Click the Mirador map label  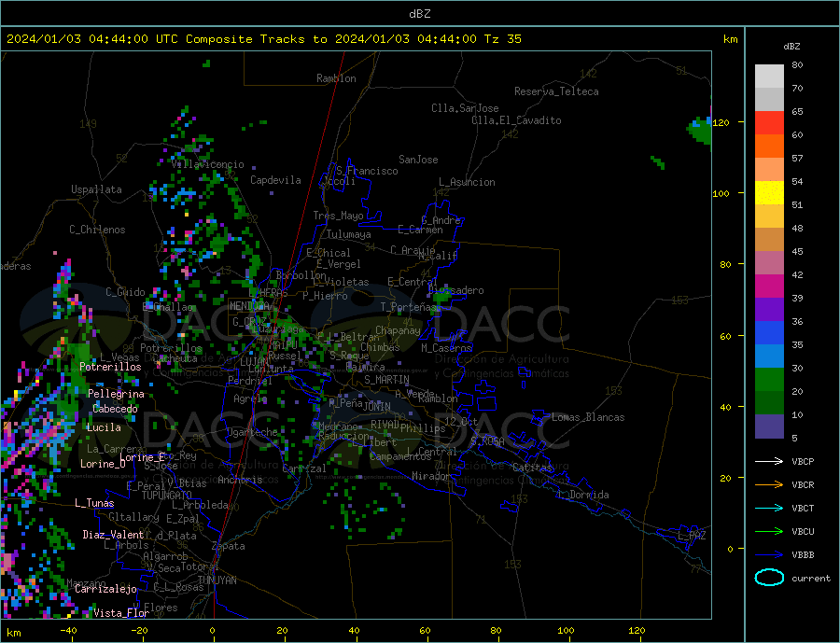[431, 476]
